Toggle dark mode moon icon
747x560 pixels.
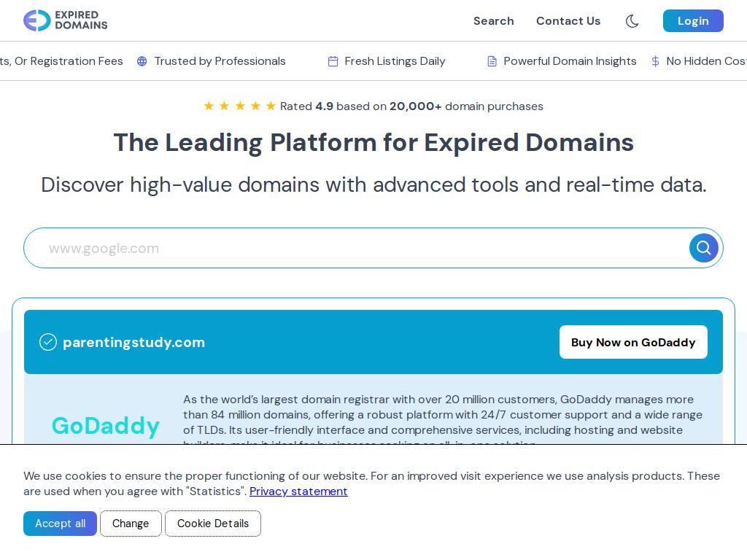coord(632,21)
